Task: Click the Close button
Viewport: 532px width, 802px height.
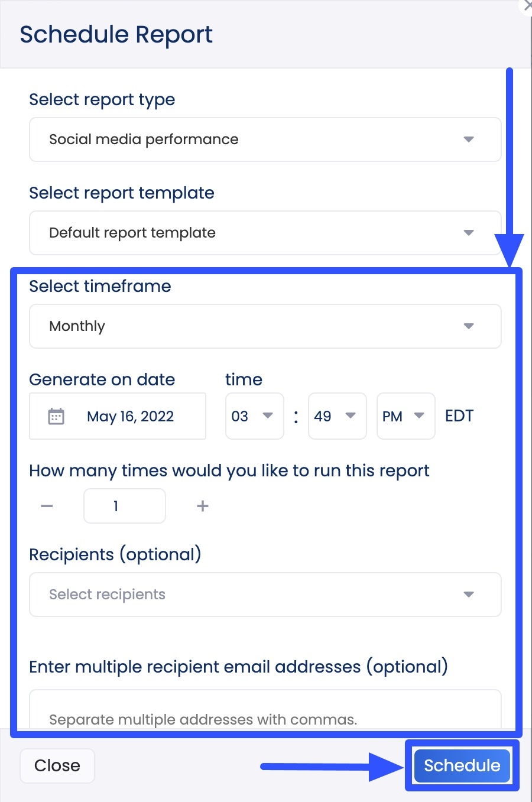Action: pyautogui.click(x=57, y=765)
